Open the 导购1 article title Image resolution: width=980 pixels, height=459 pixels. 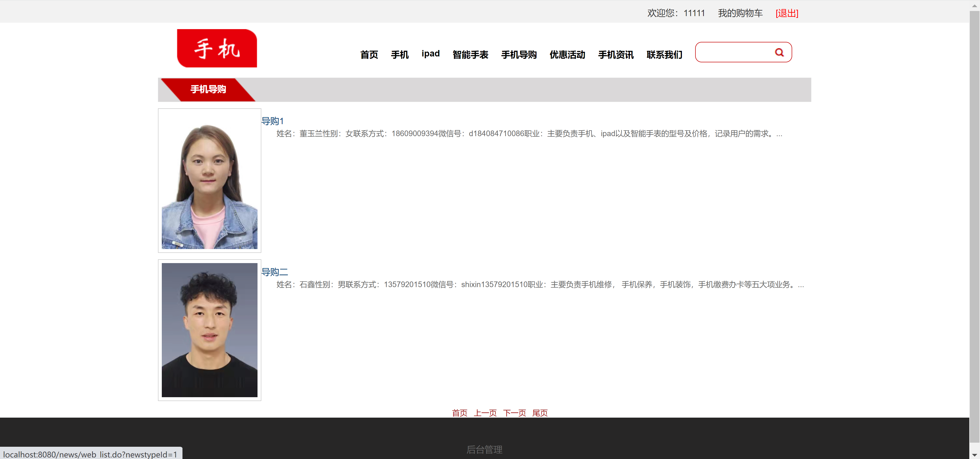pos(272,121)
